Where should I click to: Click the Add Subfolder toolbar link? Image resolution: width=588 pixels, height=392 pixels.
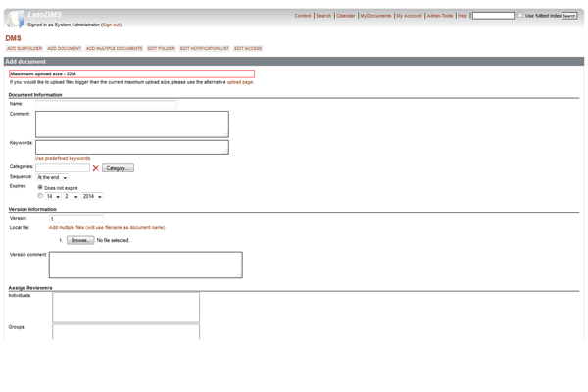(24, 48)
